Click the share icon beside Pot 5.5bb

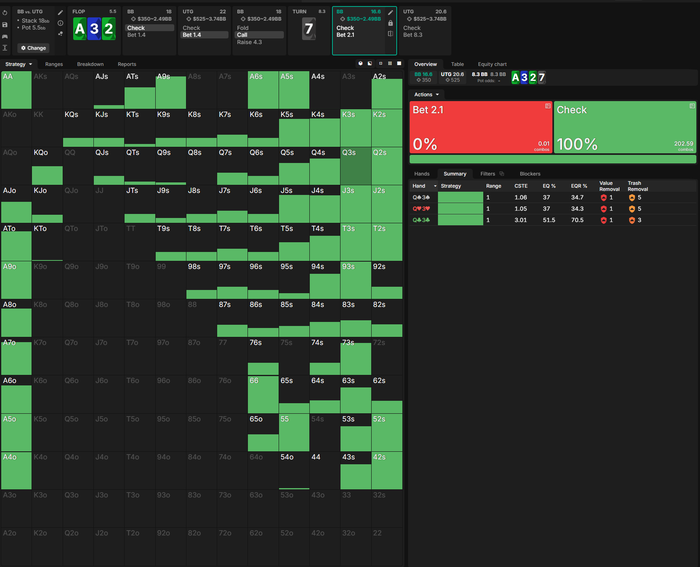60,33
